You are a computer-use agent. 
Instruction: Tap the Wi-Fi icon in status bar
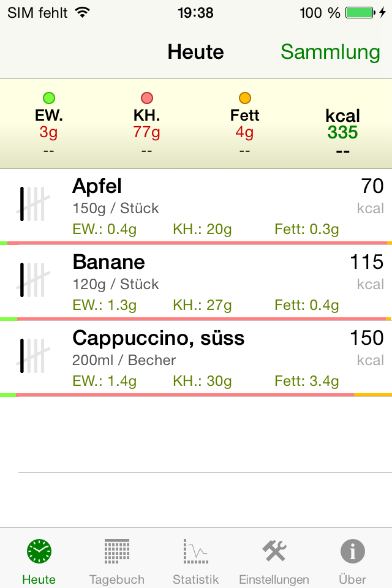82,12
